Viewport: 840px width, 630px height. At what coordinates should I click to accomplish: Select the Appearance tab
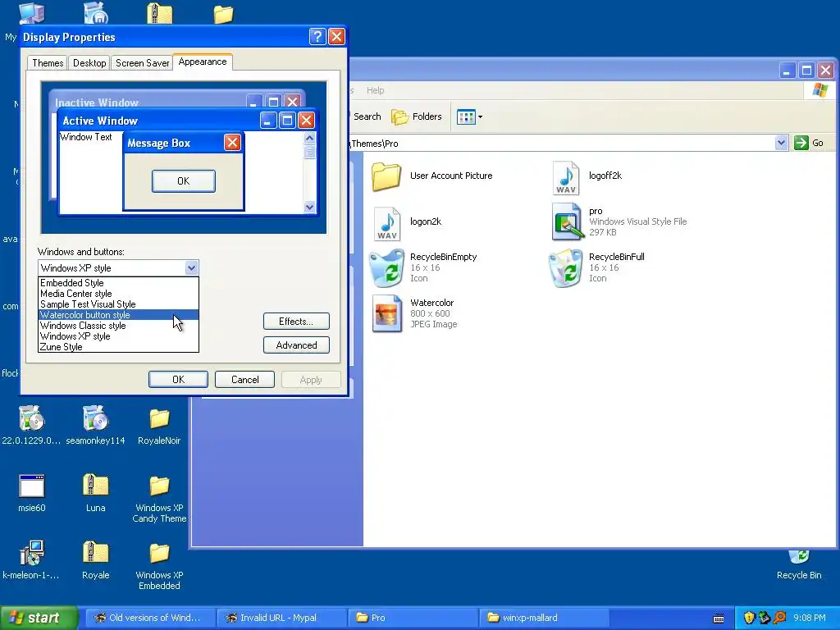click(203, 62)
